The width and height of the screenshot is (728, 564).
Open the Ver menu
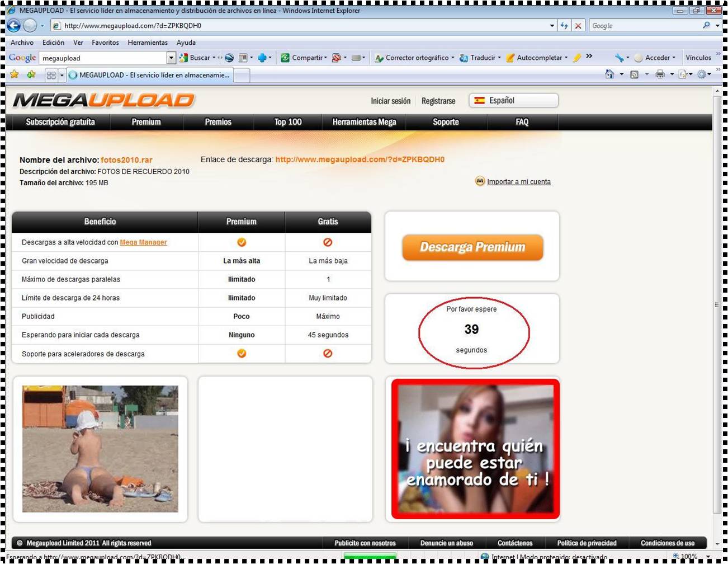(78, 43)
